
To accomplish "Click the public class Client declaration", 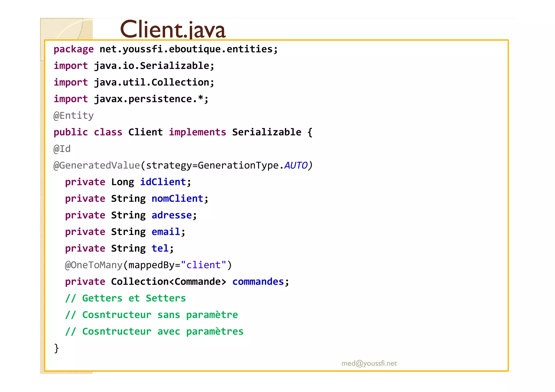I will [183, 132].
